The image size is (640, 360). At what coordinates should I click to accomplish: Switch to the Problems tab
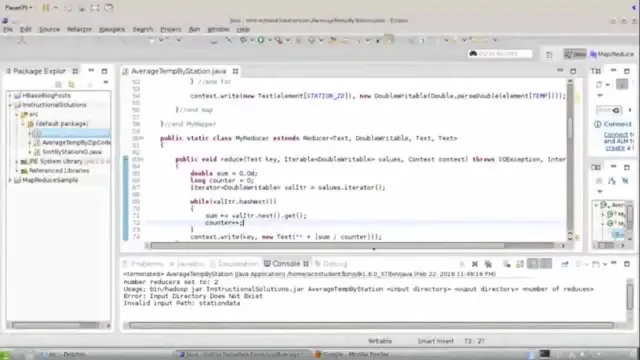(143, 264)
